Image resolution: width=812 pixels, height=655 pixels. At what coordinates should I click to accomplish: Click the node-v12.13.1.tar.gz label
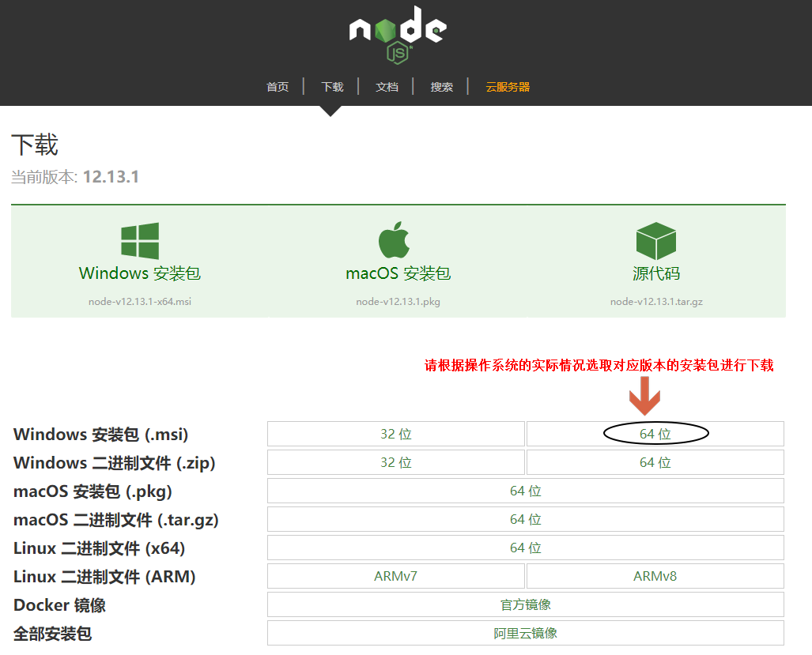pos(655,301)
